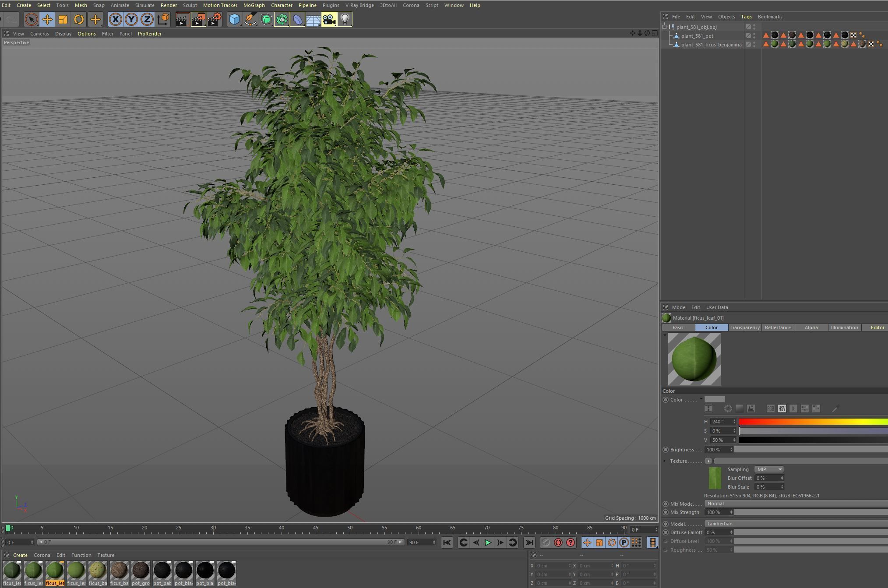
Task: Click the Camera object icon
Action: click(329, 19)
